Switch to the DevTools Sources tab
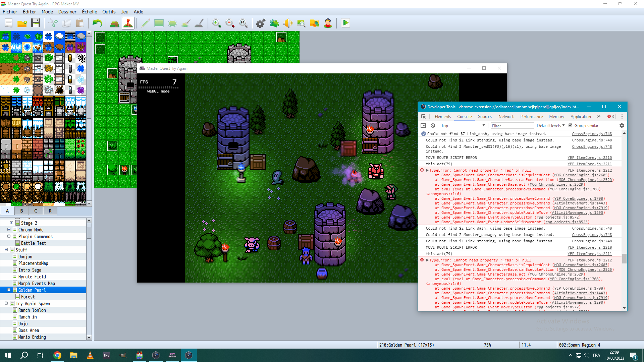 [x=485, y=117]
